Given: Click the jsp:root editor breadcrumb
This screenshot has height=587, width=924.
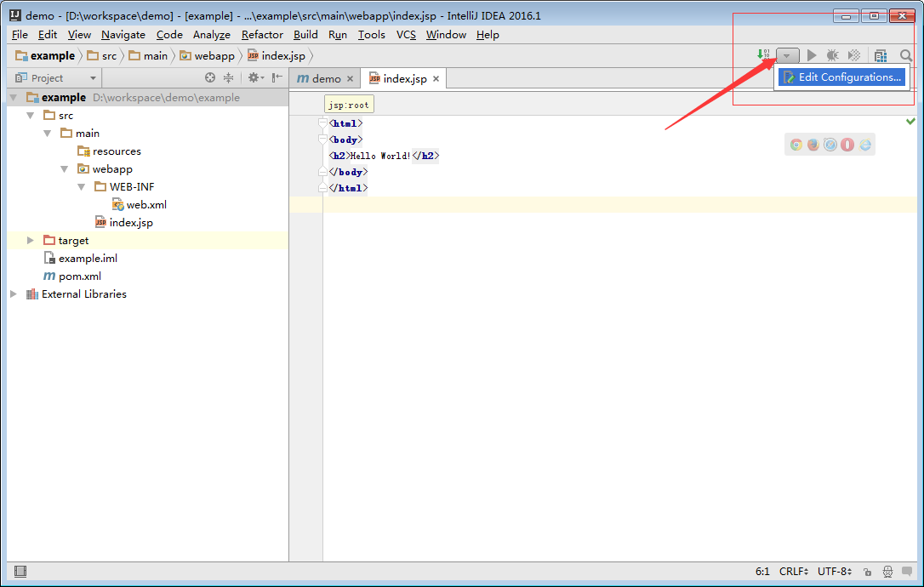Looking at the screenshot, I should point(349,105).
